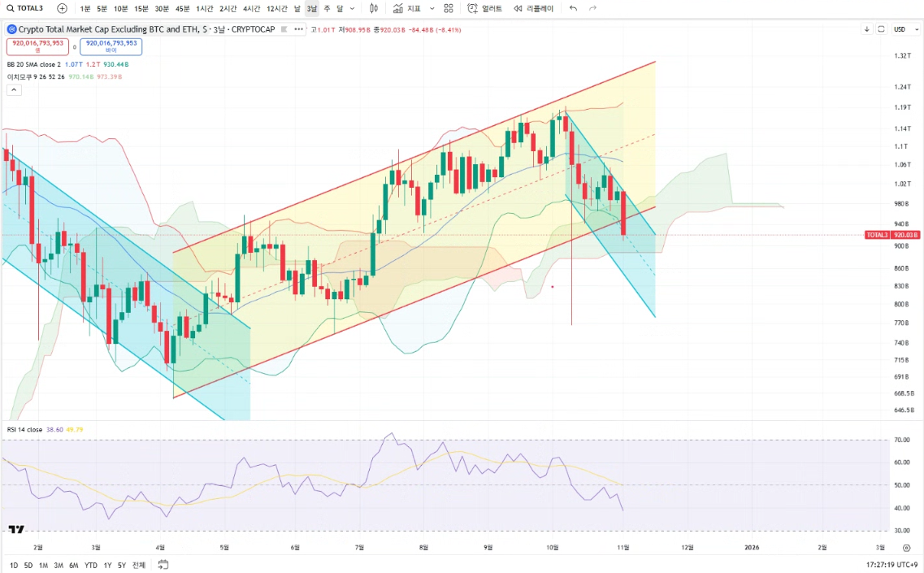The width and height of the screenshot is (924, 573).
Task: Click the RSI 14 close legend
Action: pyautogui.click(x=24, y=430)
